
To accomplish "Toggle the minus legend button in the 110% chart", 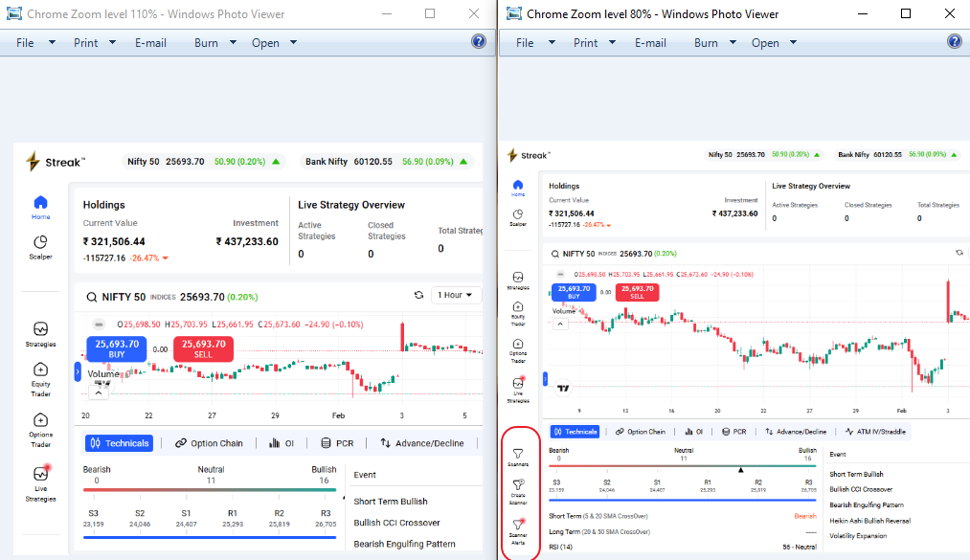I will pyautogui.click(x=99, y=324).
